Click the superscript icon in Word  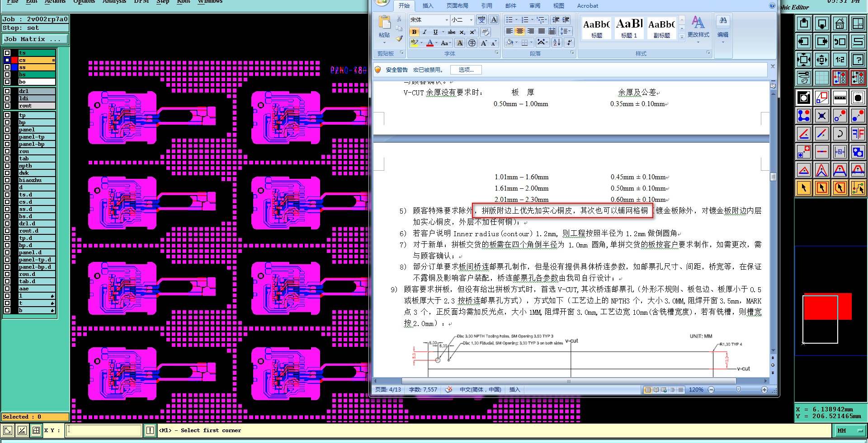point(472,32)
